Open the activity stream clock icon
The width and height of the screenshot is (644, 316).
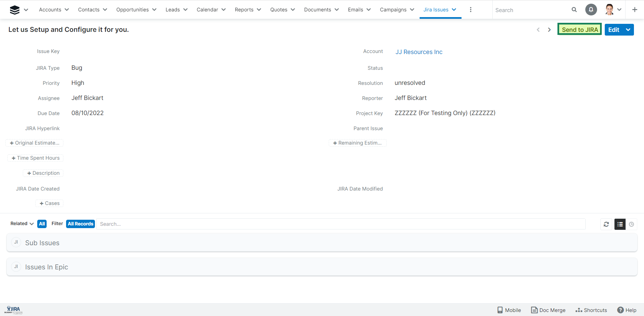632,224
